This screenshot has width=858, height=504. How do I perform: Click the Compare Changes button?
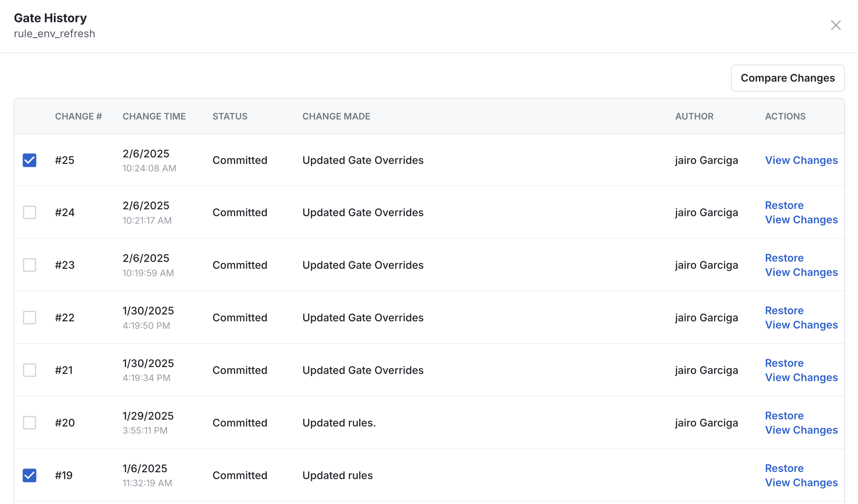click(788, 78)
